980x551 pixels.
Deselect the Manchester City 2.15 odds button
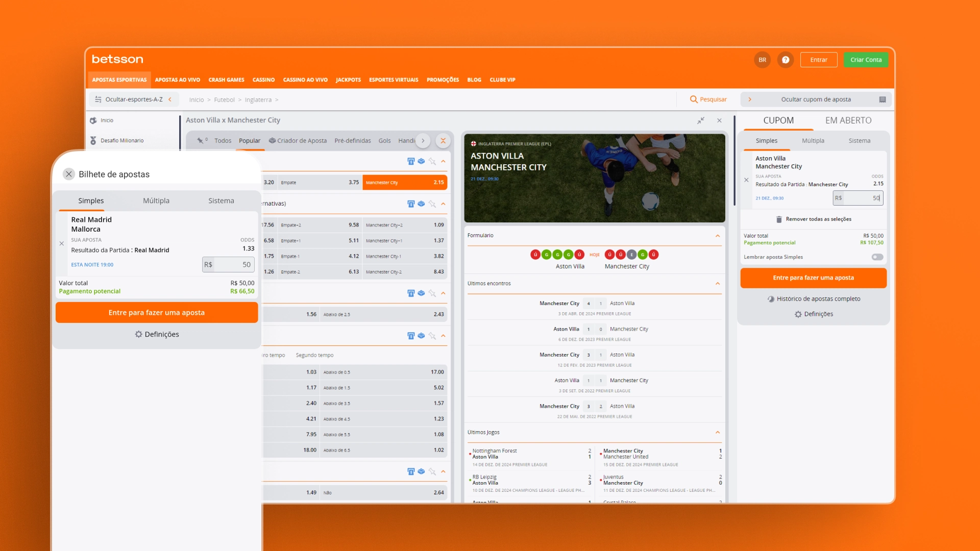click(405, 182)
